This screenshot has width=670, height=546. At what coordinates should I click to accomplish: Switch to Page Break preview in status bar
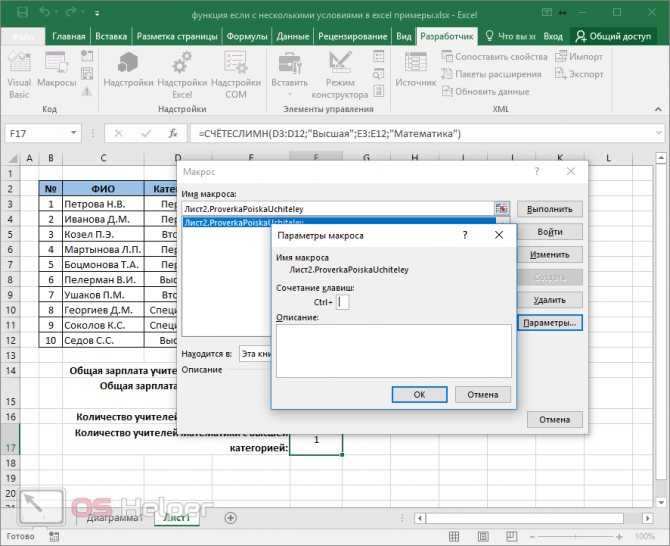point(511,536)
